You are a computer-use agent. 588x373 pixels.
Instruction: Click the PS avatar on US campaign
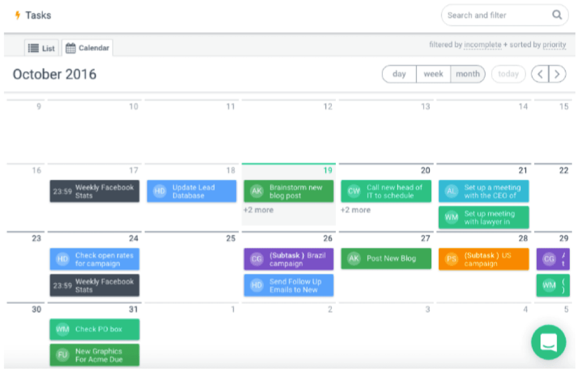click(x=452, y=259)
